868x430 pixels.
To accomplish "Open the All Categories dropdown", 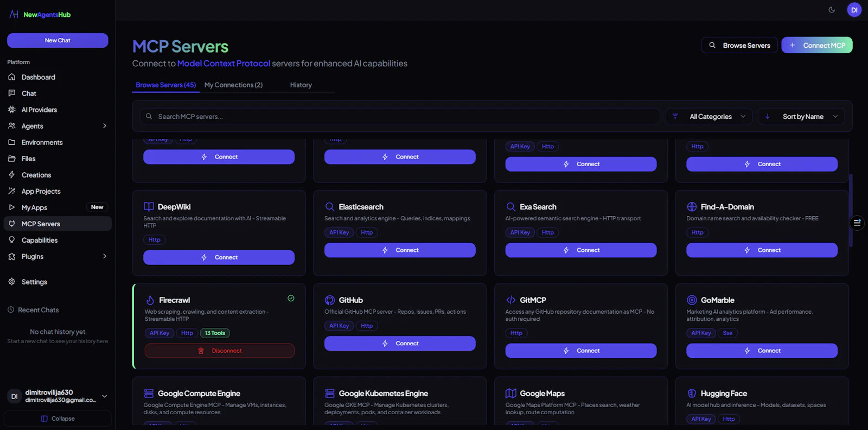I will coord(709,116).
